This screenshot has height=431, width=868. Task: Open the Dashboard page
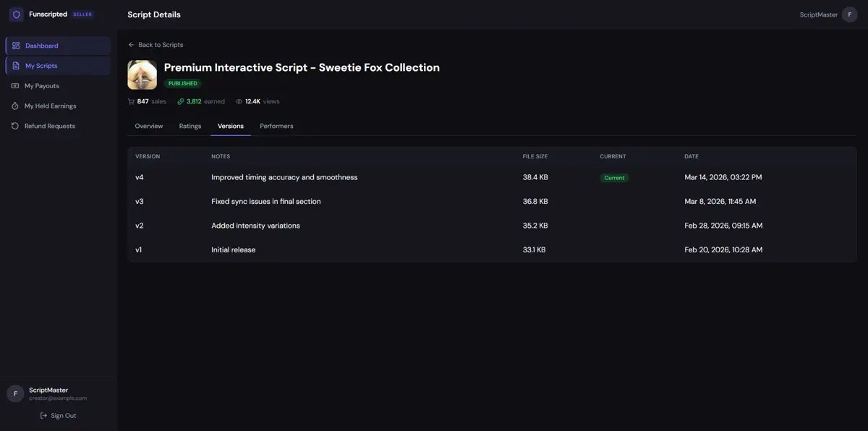tap(58, 46)
